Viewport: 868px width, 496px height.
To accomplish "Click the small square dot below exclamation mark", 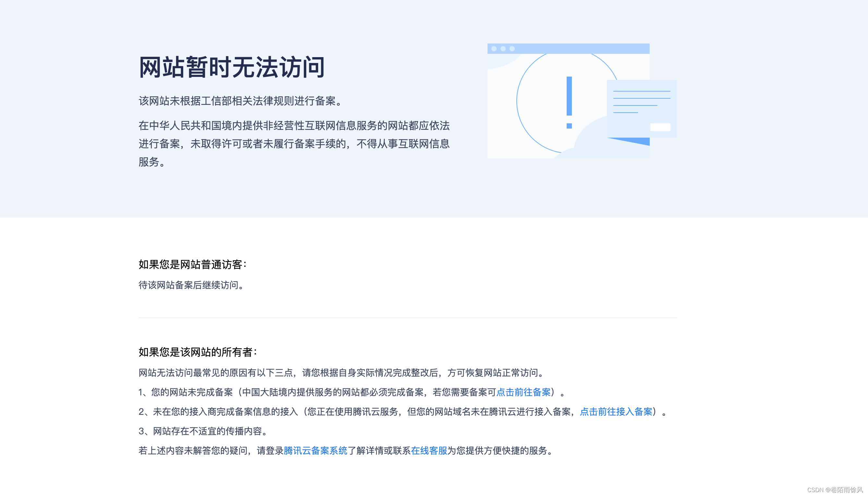I will [x=569, y=126].
